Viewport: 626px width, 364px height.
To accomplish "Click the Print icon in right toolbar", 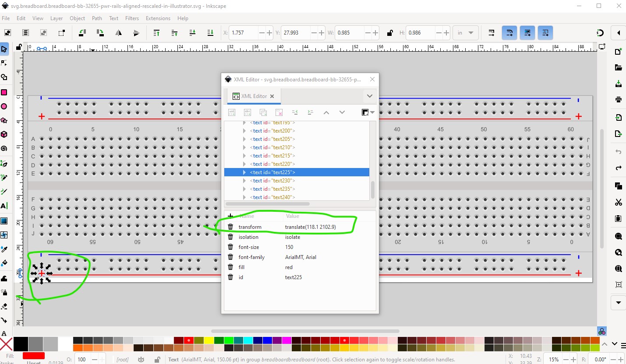I will (619, 99).
